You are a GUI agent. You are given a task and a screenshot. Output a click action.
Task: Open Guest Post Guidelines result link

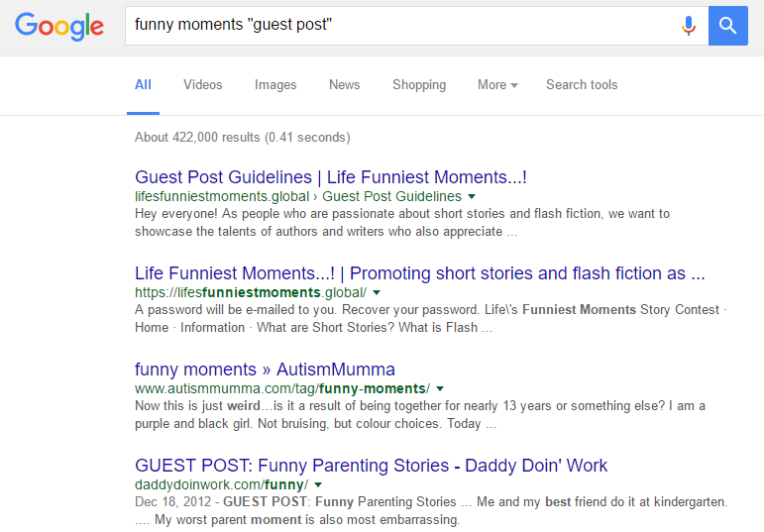coord(331,177)
